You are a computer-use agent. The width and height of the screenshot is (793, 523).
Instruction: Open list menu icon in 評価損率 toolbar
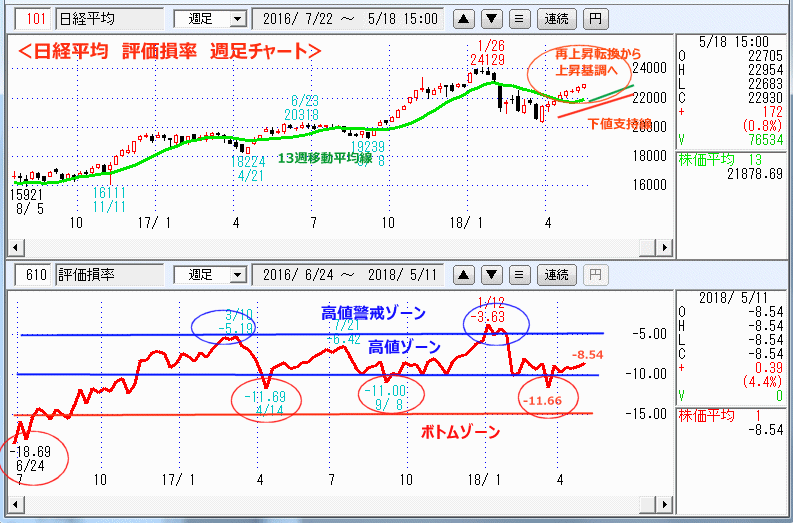point(518,274)
